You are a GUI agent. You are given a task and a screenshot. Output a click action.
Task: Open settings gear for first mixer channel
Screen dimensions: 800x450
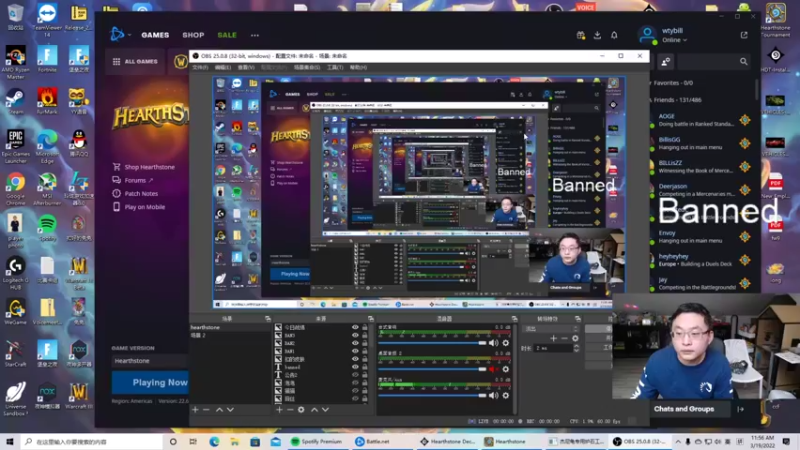506,343
